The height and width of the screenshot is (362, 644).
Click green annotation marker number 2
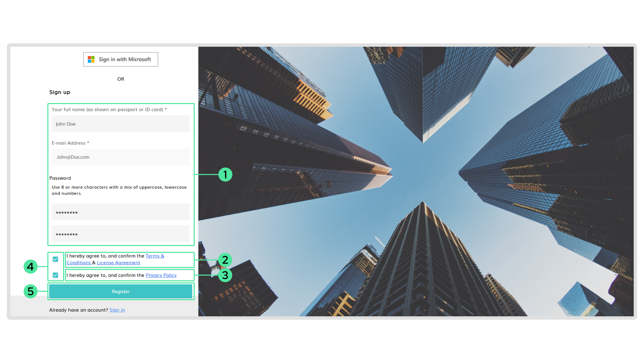tap(225, 260)
